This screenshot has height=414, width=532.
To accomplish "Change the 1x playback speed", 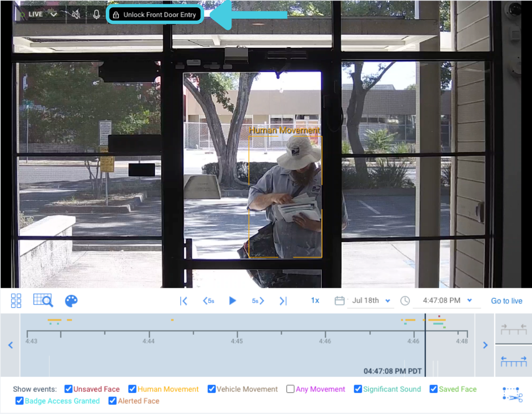I will [315, 300].
